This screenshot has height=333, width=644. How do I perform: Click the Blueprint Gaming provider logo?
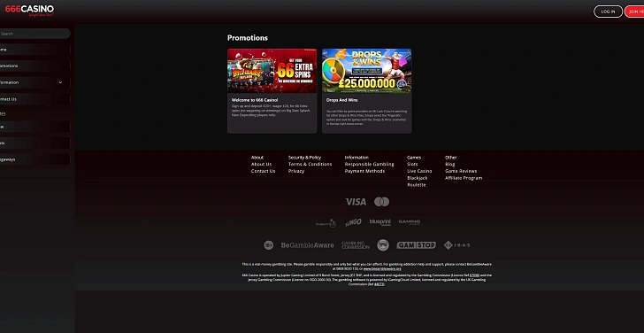point(380,222)
